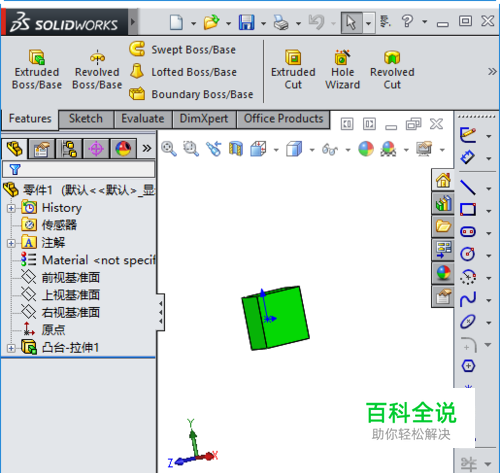Activate the Select cursor tool
The height and width of the screenshot is (473, 500).
(x=351, y=23)
